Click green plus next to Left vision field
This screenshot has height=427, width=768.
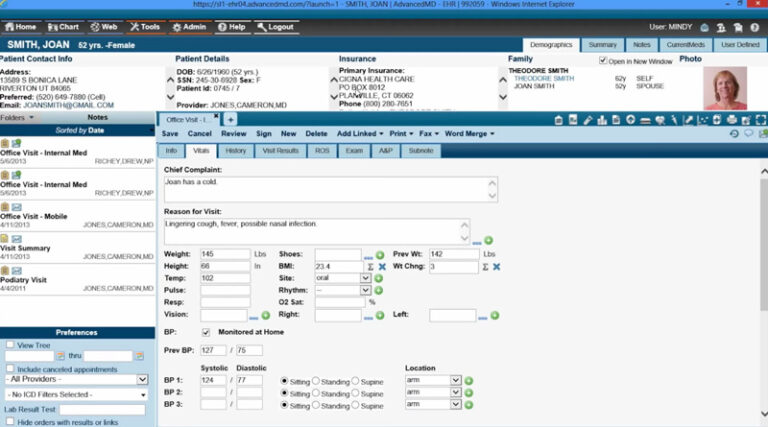(495, 316)
